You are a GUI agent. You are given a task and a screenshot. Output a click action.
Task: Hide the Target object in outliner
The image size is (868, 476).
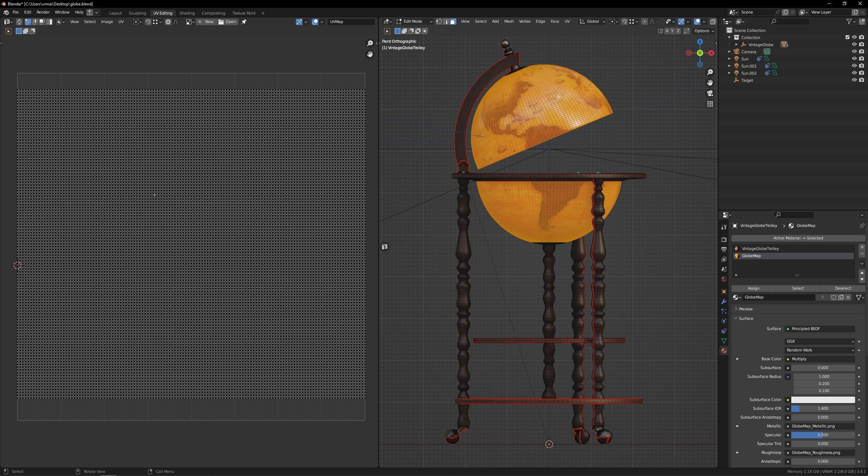pyautogui.click(x=854, y=80)
